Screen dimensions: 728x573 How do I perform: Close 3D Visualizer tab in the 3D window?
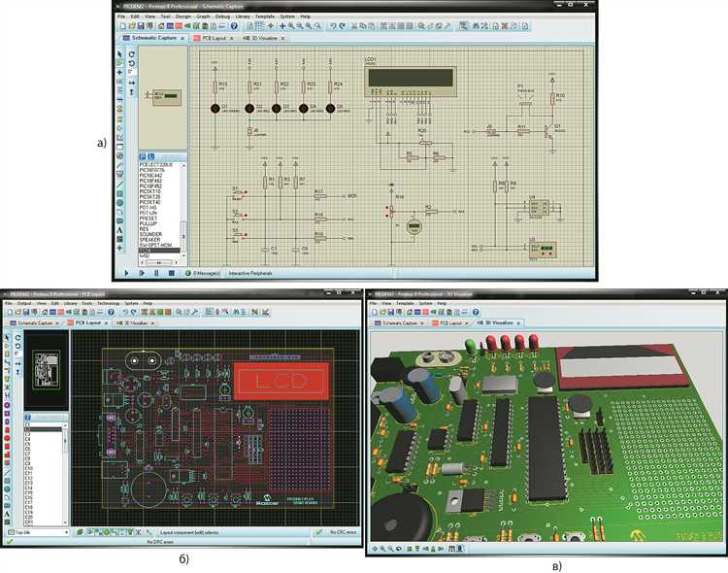pyautogui.click(x=518, y=322)
